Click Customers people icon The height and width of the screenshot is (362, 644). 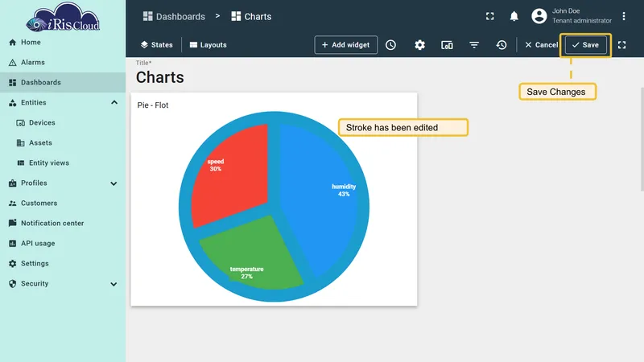(x=12, y=204)
